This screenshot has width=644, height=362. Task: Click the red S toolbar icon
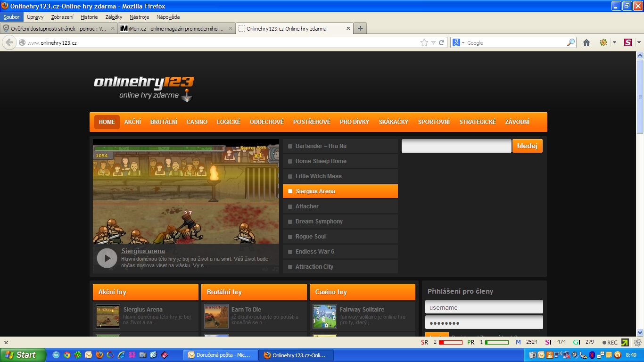click(628, 42)
